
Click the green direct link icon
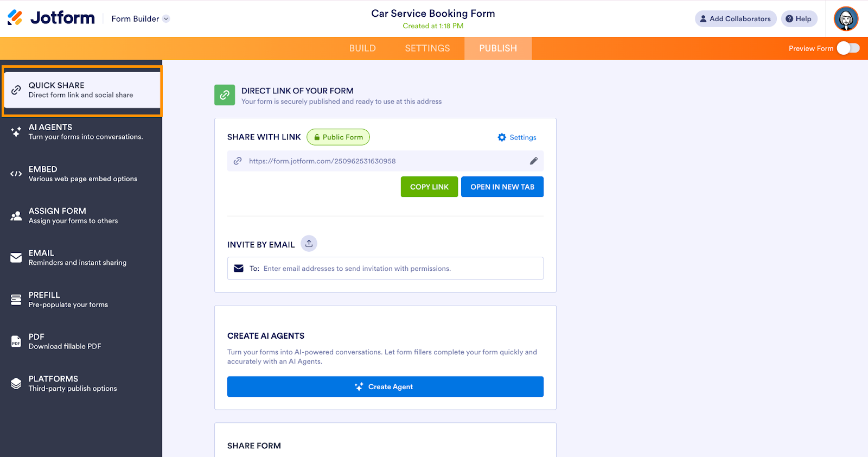pyautogui.click(x=225, y=95)
